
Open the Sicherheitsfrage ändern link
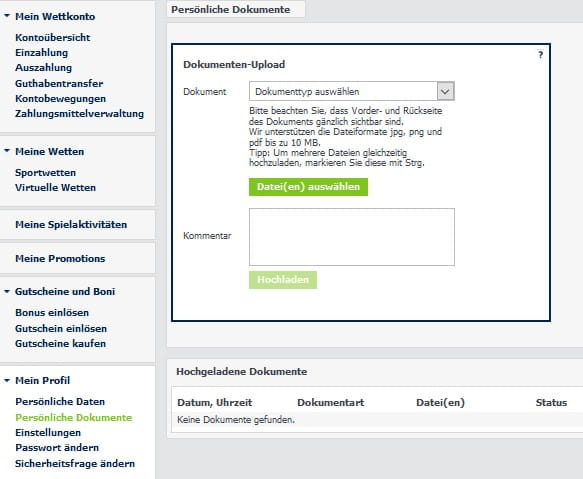(x=75, y=464)
